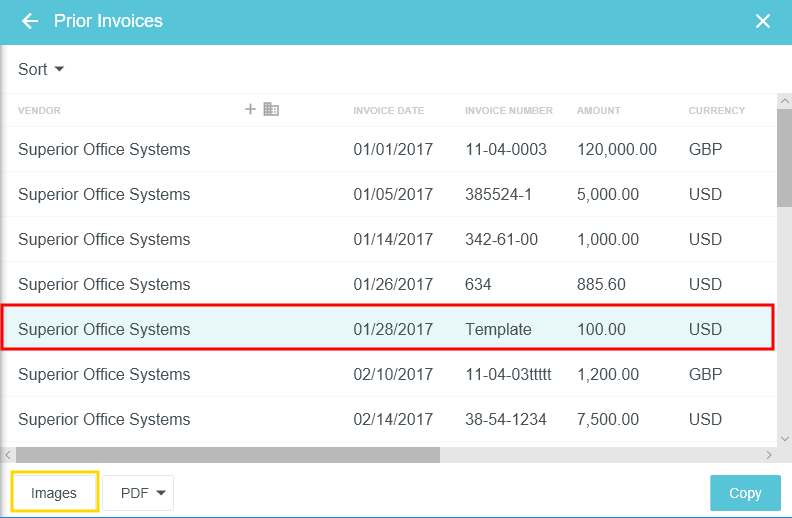The image size is (792, 518).
Task: Close the Prior Invoices dialog
Action: click(763, 21)
